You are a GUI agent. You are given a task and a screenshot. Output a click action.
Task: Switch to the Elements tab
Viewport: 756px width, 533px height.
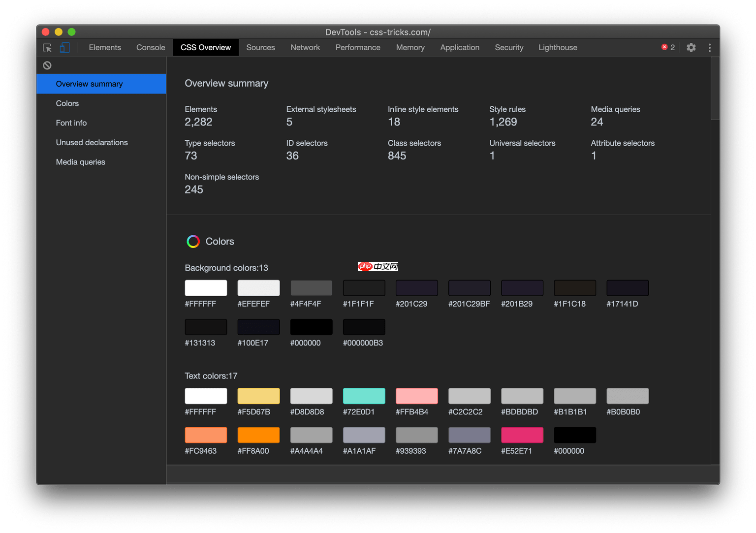coord(105,48)
